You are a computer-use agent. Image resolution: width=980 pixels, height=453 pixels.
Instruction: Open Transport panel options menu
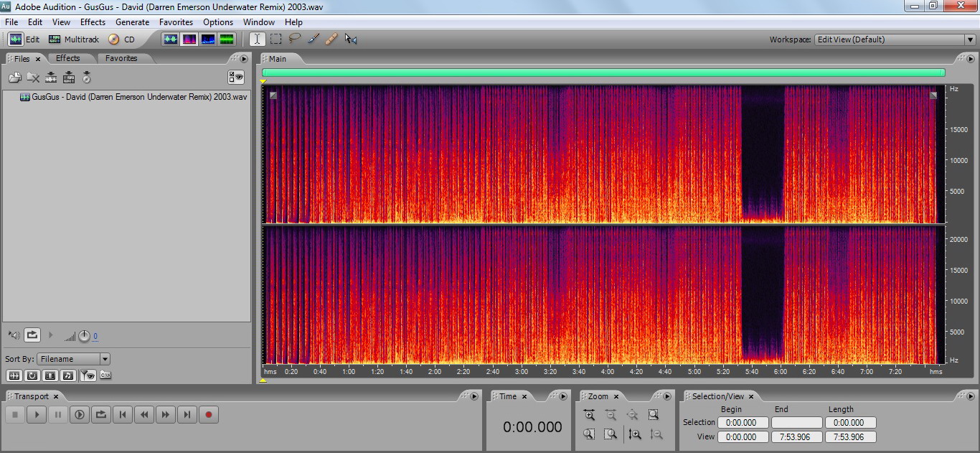pos(473,396)
